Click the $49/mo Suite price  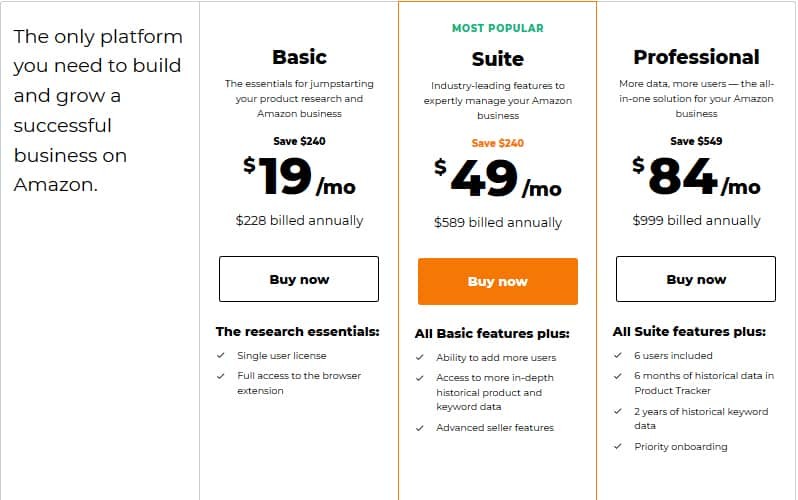(498, 178)
